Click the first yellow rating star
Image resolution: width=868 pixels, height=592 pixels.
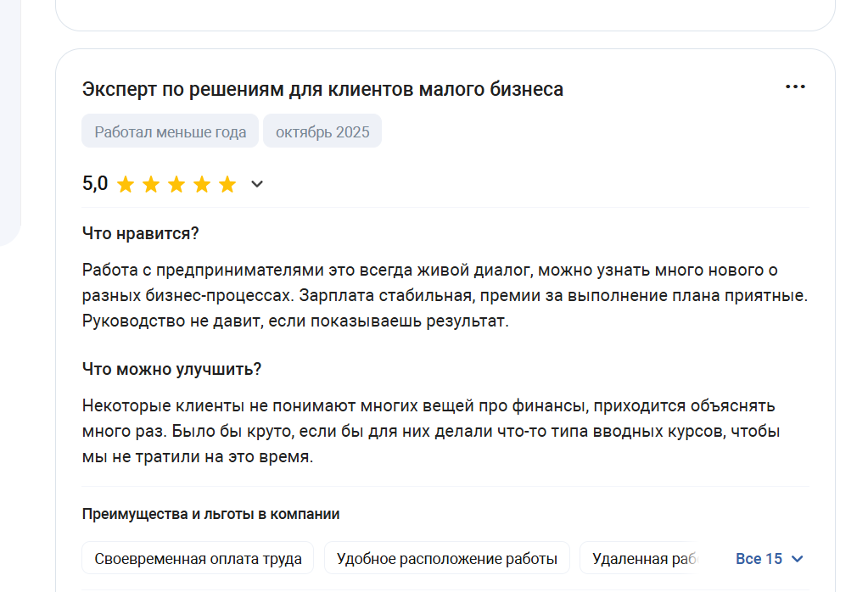[126, 184]
